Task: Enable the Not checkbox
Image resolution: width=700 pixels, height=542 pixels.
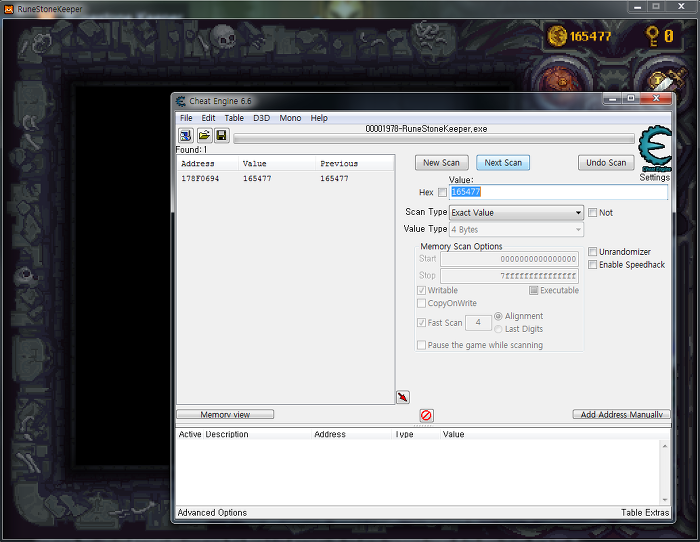Action: click(592, 213)
